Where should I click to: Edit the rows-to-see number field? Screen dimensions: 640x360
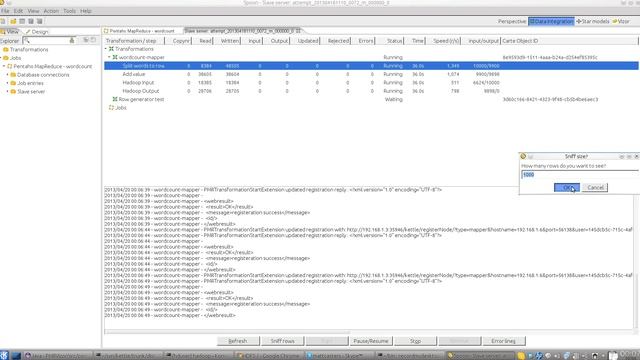579,175
